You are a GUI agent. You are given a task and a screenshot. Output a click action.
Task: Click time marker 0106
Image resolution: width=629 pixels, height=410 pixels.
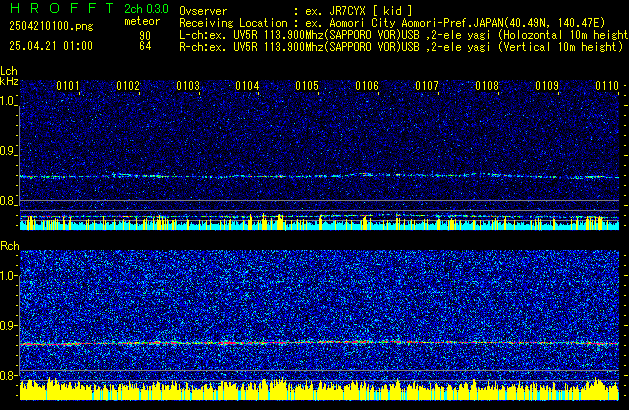click(x=367, y=86)
